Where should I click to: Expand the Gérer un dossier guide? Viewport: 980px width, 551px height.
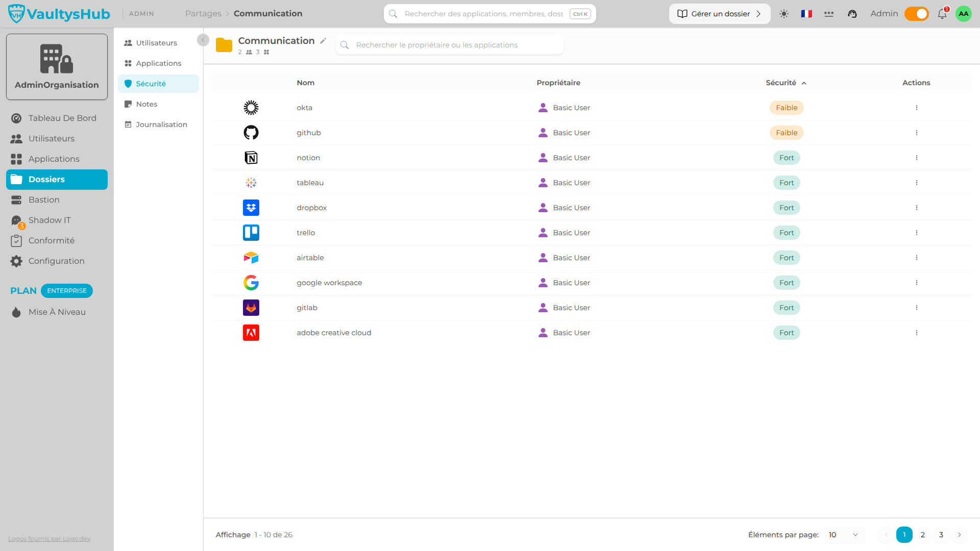(720, 14)
